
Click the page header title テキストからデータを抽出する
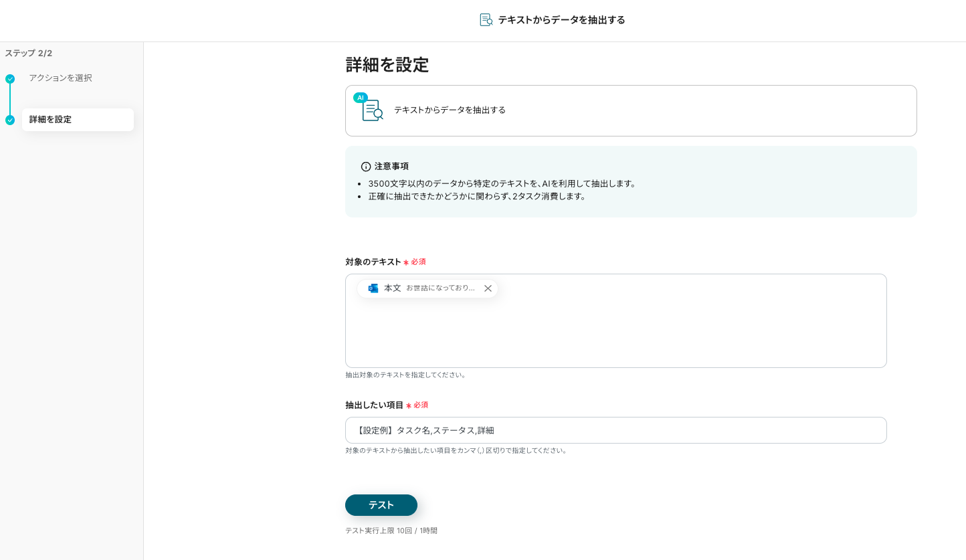pyautogui.click(x=562, y=20)
